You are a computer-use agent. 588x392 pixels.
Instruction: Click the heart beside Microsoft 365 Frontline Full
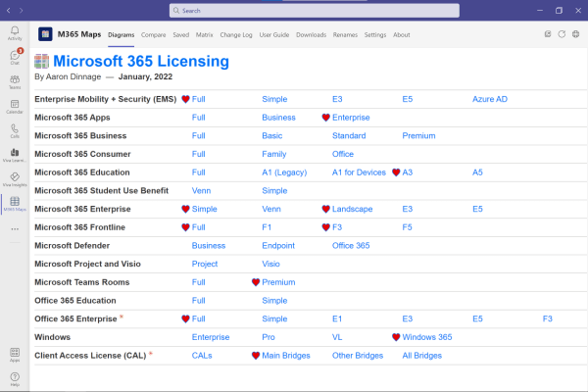click(x=185, y=227)
